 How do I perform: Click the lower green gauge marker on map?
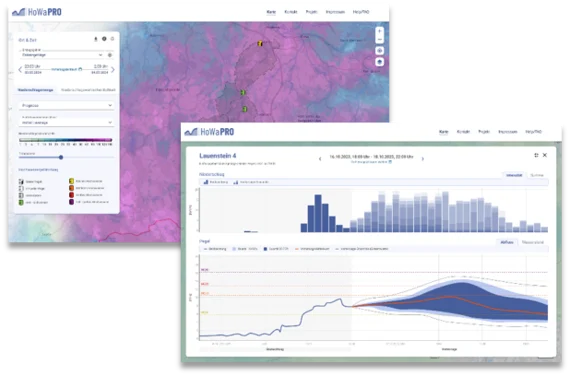point(245,109)
